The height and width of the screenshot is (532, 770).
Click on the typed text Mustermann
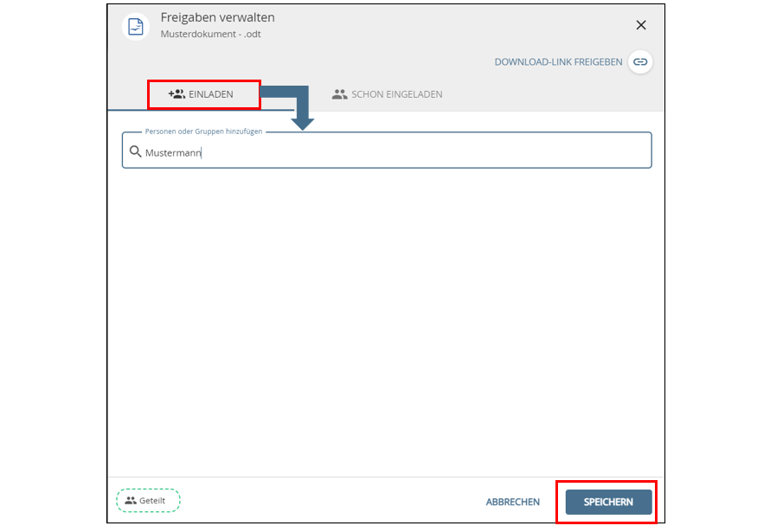[x=172, y=153]
